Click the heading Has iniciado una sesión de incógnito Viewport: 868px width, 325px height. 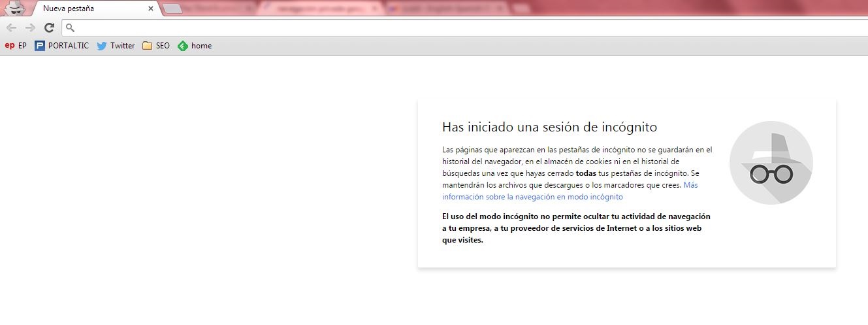click(549, 127)
